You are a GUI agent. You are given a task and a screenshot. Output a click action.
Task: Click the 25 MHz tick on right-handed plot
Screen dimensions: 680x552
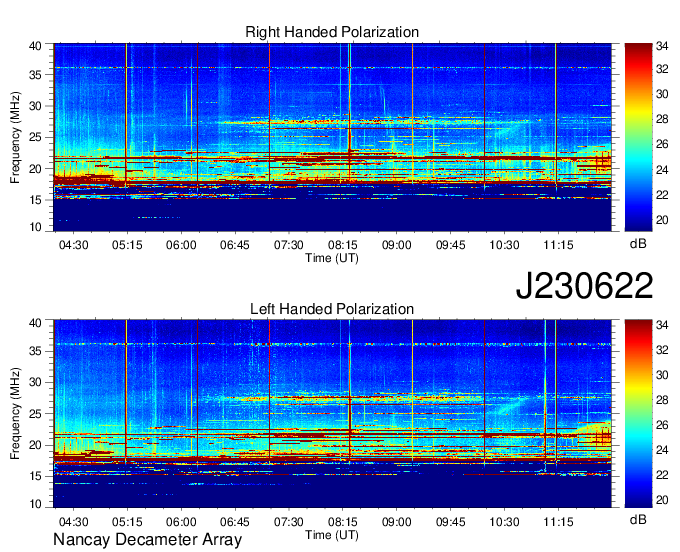coord(35,137)
